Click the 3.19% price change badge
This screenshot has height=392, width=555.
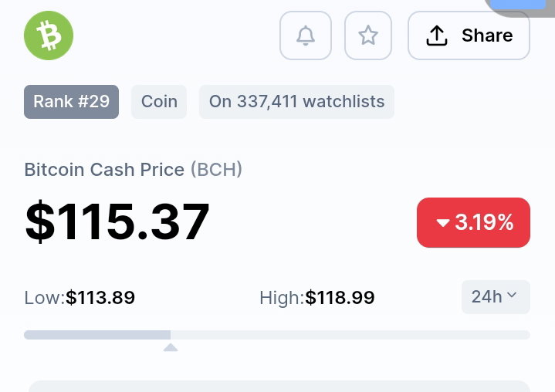473,222
